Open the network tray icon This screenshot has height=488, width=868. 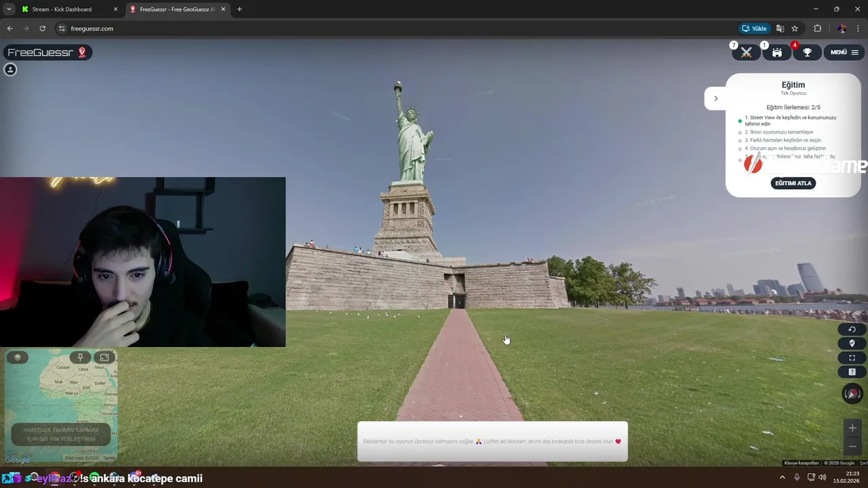[811, 477]
